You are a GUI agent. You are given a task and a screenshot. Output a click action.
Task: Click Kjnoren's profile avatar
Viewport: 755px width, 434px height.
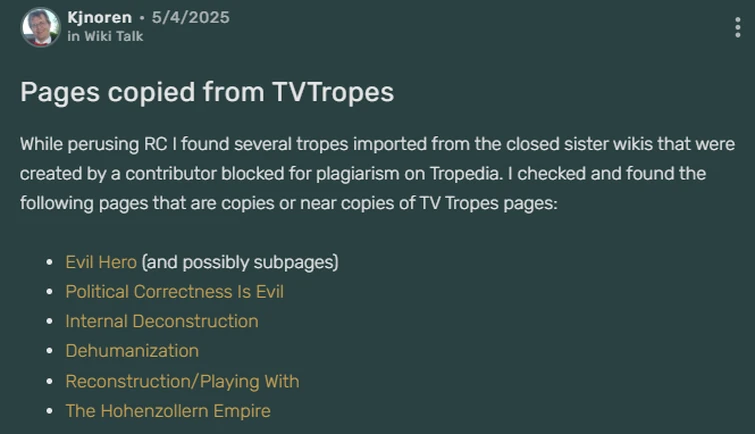pos(40,27)
